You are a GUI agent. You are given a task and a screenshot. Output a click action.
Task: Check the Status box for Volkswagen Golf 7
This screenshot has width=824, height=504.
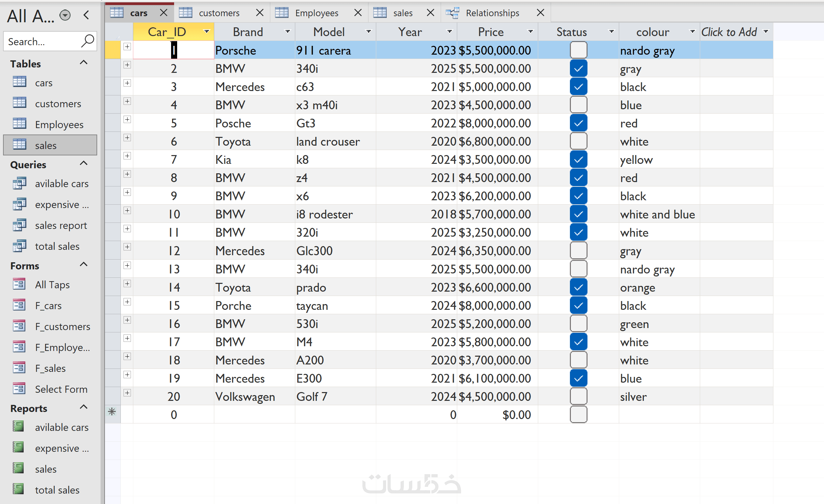coord(578,396)
